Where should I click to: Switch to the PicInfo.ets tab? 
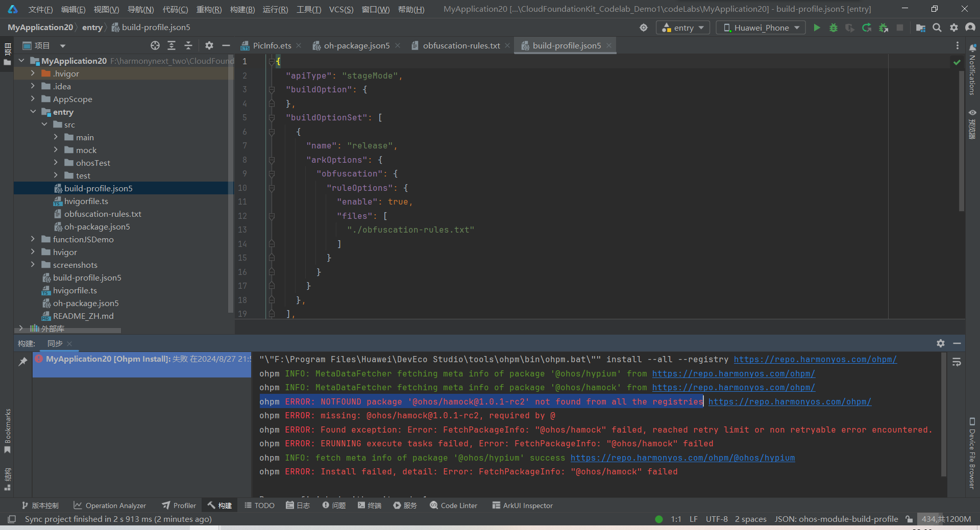click(x=272, y=45)
